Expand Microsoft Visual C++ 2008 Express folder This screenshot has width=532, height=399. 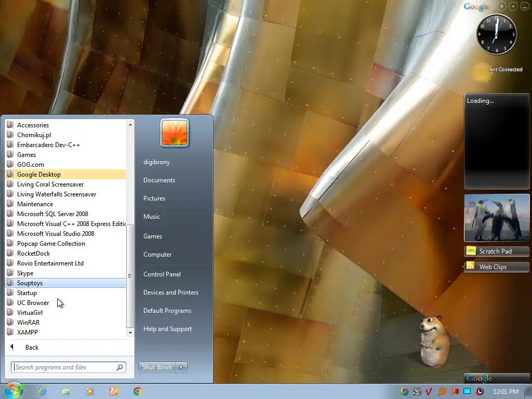pyautogui.click(x=65, y=223)
